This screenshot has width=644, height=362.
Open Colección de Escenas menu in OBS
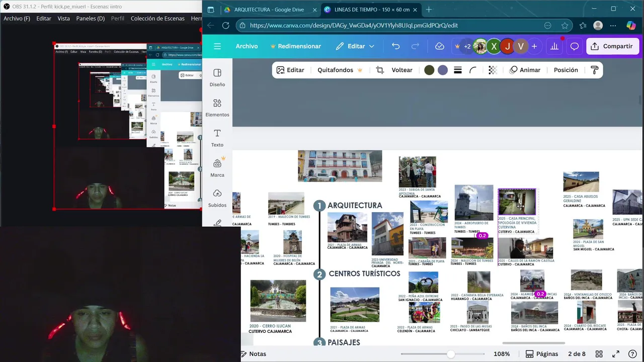point(157,19)
